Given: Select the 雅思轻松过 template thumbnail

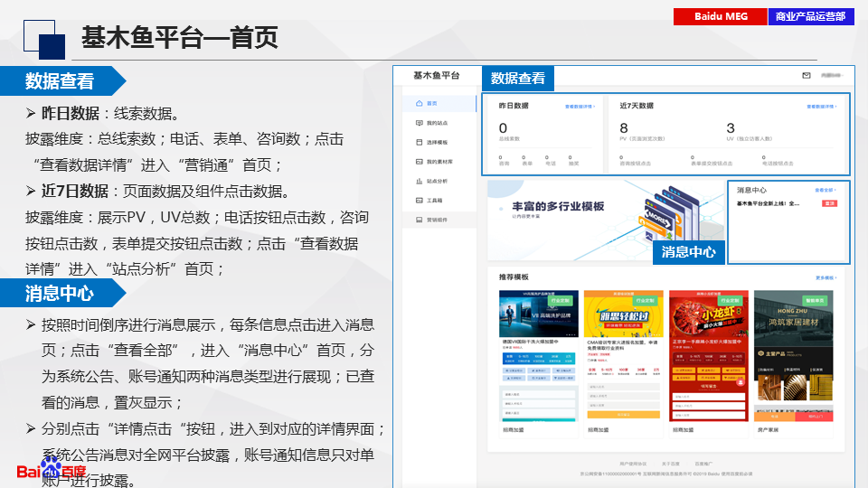Looking at the screenshot, I should coord(623,314).
